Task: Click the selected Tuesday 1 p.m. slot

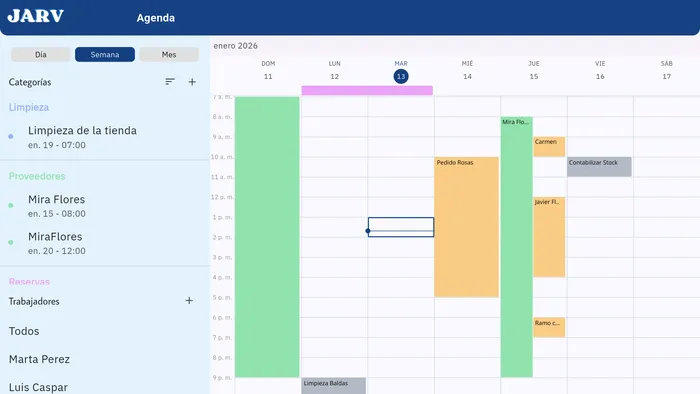Action: pyautogui.click(x=401, y=227)
